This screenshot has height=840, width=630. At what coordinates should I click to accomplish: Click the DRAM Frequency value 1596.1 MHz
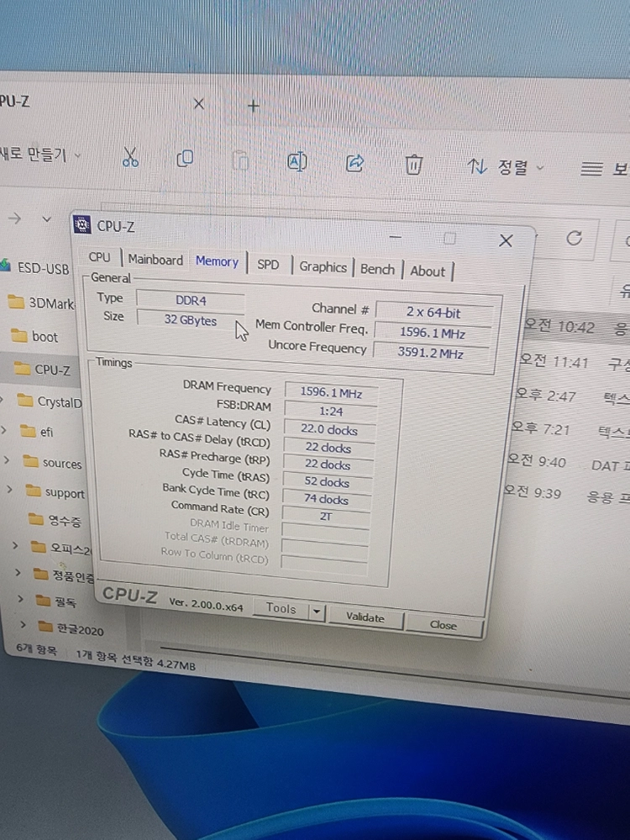(331, 392)
